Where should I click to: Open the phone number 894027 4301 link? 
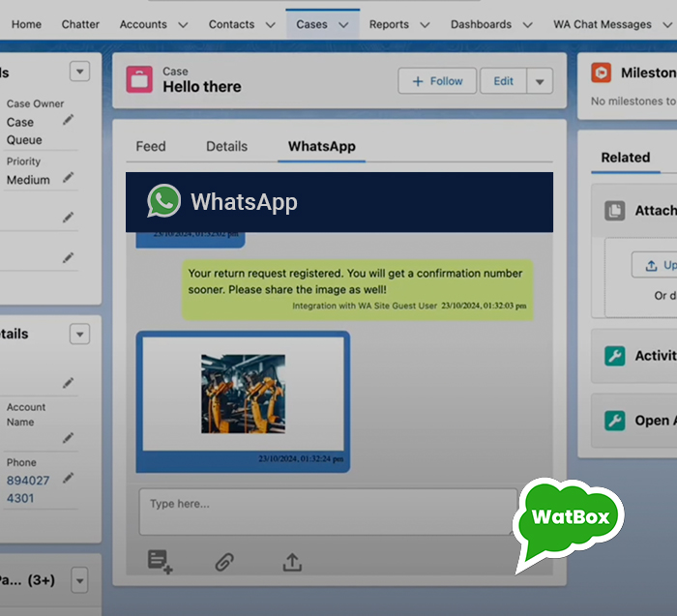coord(28,489)
